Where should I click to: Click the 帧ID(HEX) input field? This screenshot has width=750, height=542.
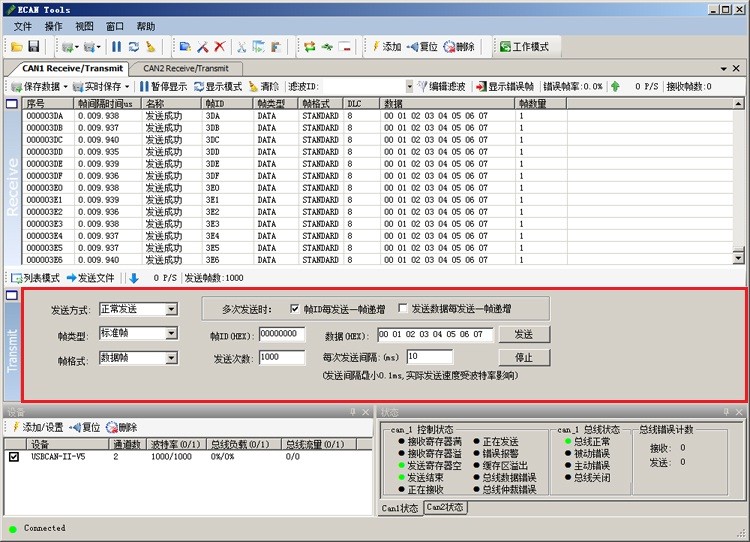[x=282, y=334]
